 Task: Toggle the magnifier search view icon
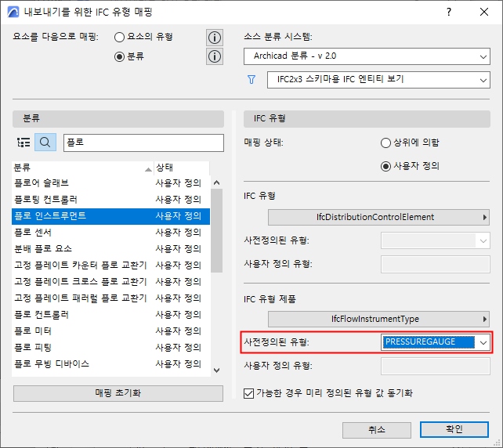45,143
